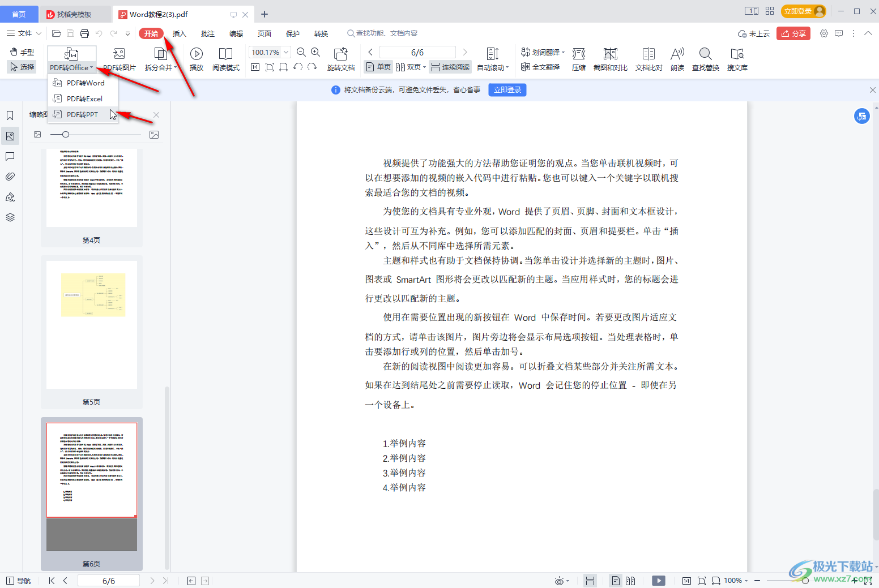The height and width of the screenshot is (588, 879).
Task: Enter 阅读模式 reading mode
Action: pyautogui.click(x=226, y=59)
